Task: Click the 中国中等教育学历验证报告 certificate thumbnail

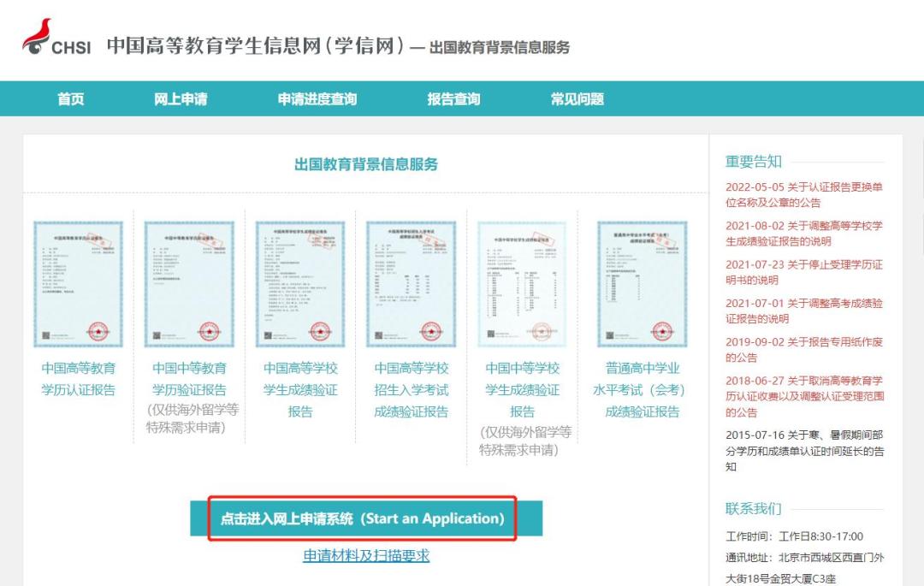Action: point(189,284)
